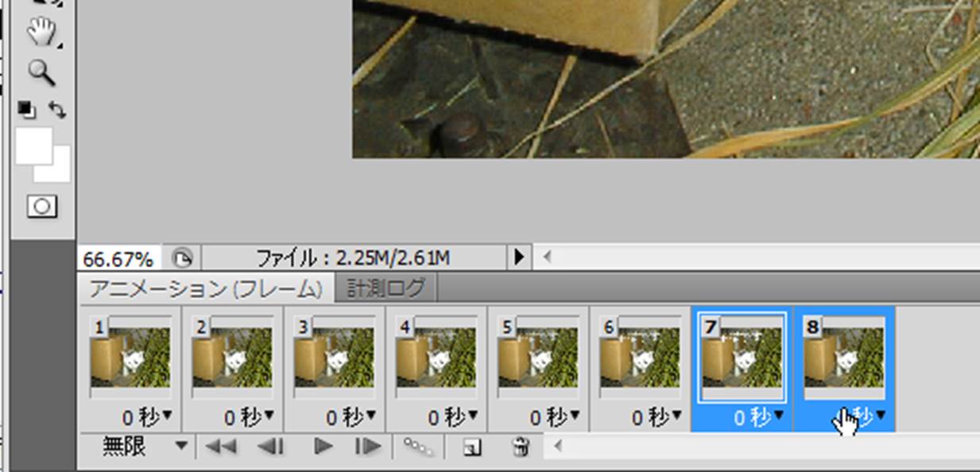
Task: Click the tween animation frames icon
Action: (x=418, y=447)
